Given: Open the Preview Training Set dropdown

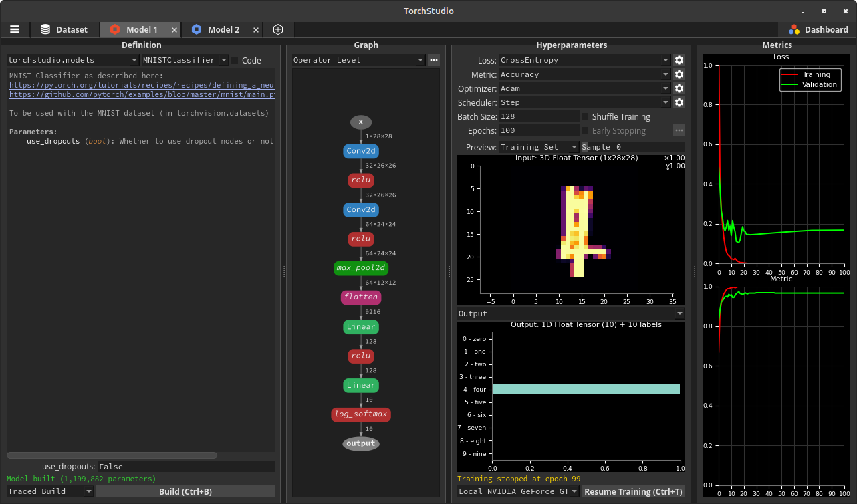Looking at the screenshot, I should coord(539,146).
